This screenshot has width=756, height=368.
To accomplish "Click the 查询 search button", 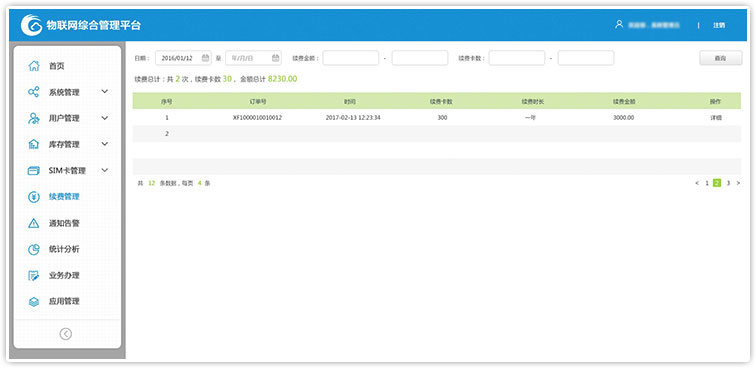I will tap(720, 58).
